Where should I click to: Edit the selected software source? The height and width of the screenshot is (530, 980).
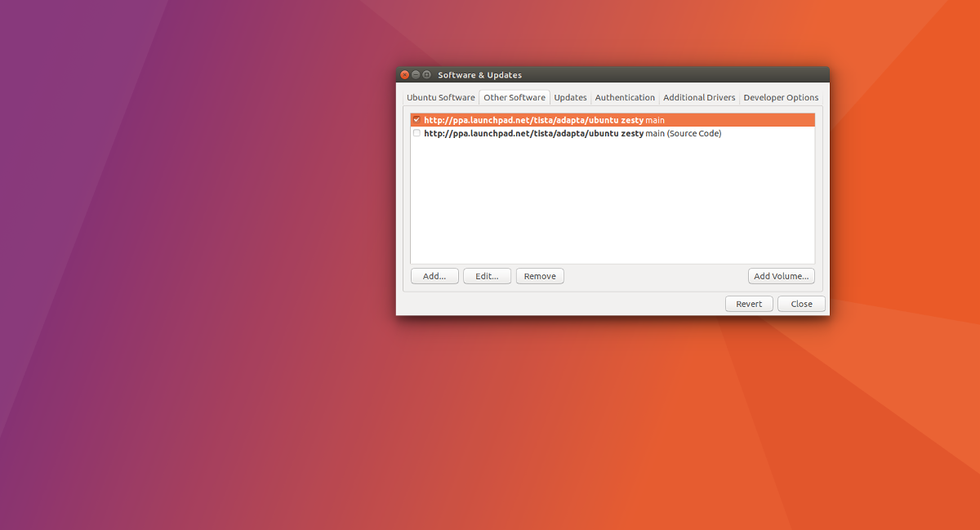tap(487, 276)
